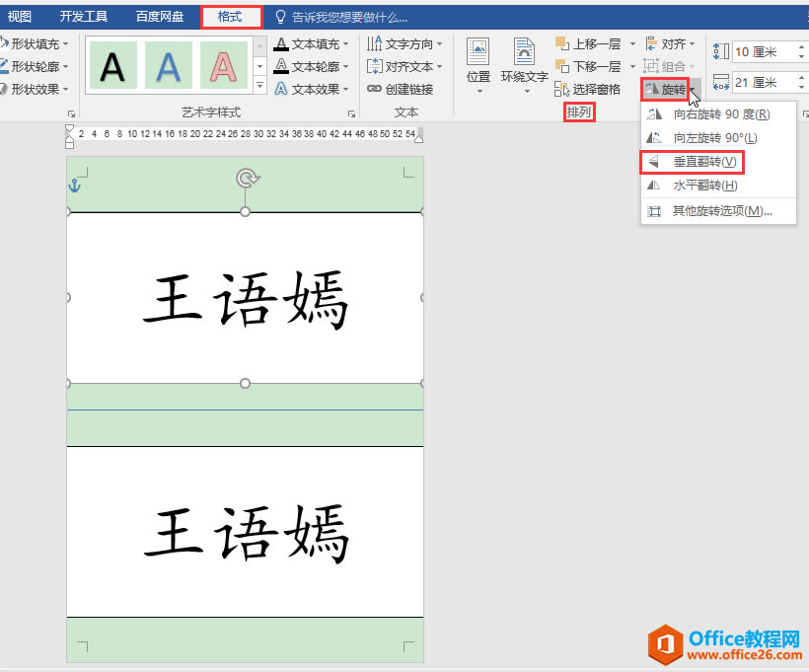Click the height field showing 10 厘米
Viewport: 809px width, 672px height.
pyautogui.click(x=765, y=51)
